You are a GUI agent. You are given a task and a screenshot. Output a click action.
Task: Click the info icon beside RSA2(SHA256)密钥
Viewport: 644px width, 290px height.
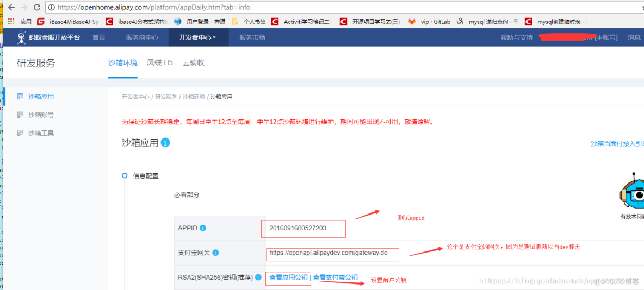coord(258,278)
